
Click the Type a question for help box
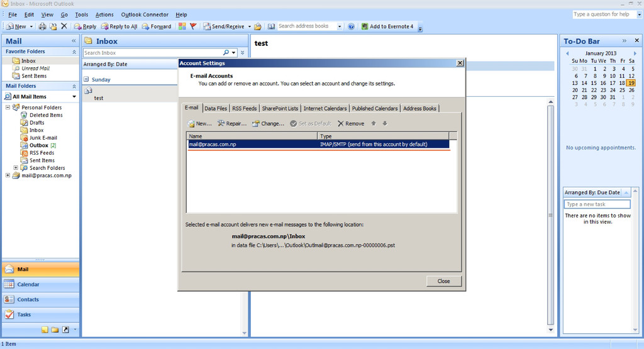604,14
